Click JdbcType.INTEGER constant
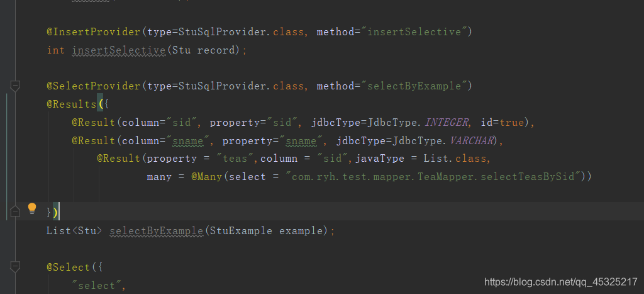Viewport: 644px width, 294px height. click(417, 122)
